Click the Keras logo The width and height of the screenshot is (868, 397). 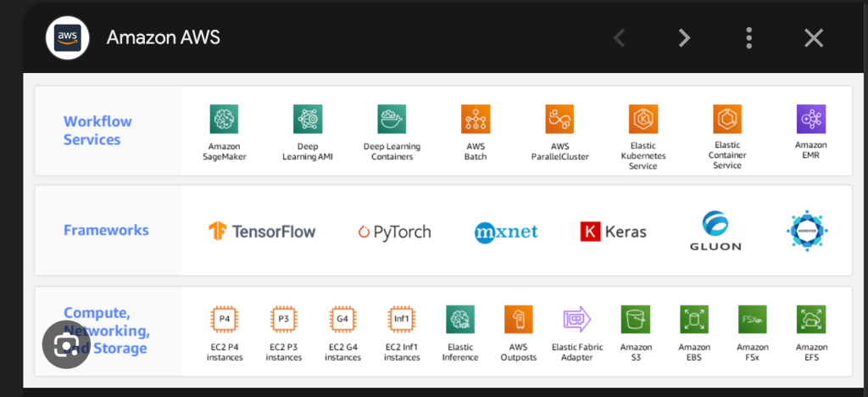pyautogui.click(x=614, y=232)
